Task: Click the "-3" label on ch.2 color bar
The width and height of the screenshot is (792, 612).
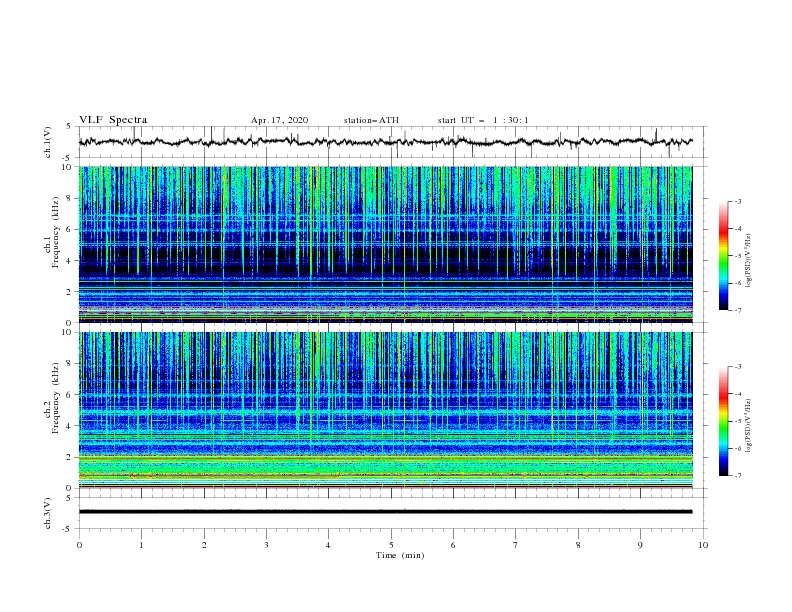Action: pos(737,367)
